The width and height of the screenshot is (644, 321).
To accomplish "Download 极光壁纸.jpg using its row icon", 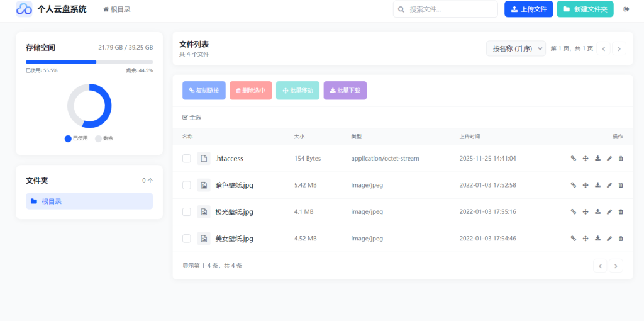I will tap(597, 212).
